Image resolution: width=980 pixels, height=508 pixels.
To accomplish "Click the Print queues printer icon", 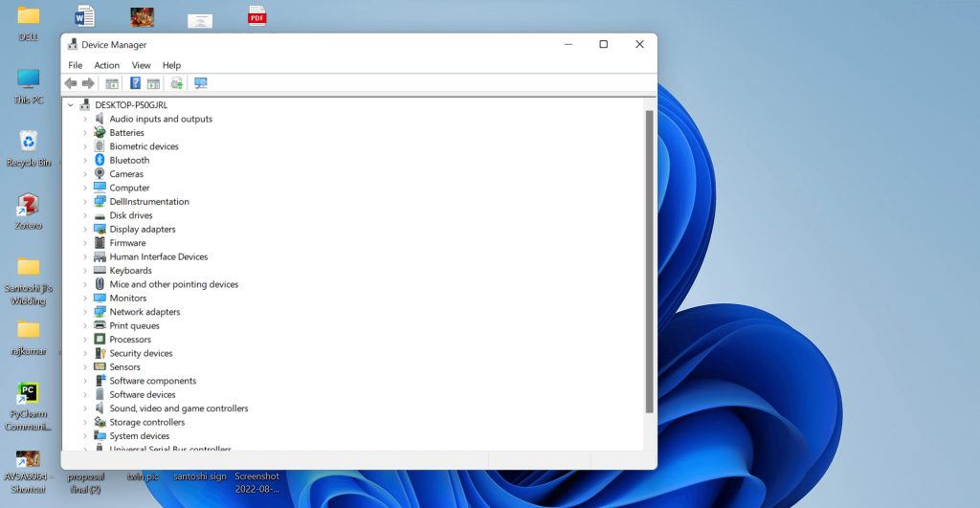I will [100, 325].
